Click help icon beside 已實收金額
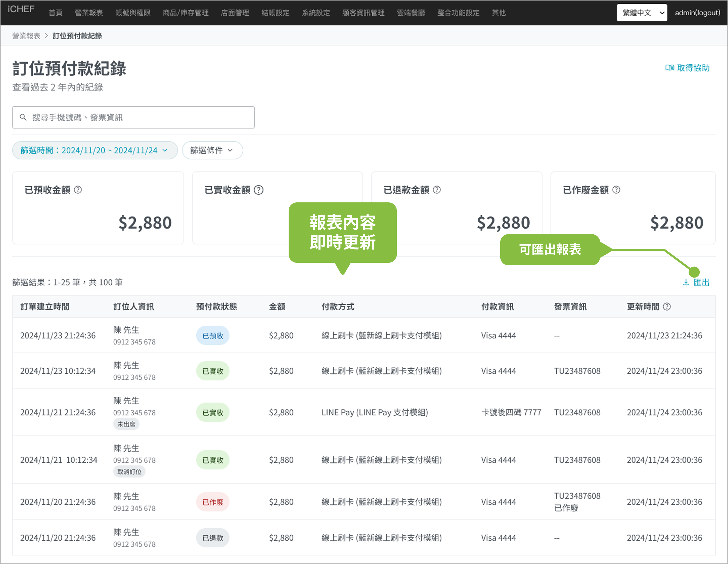Image resolution: width=728 pixels, height=564 pixels. pos(258,190)
